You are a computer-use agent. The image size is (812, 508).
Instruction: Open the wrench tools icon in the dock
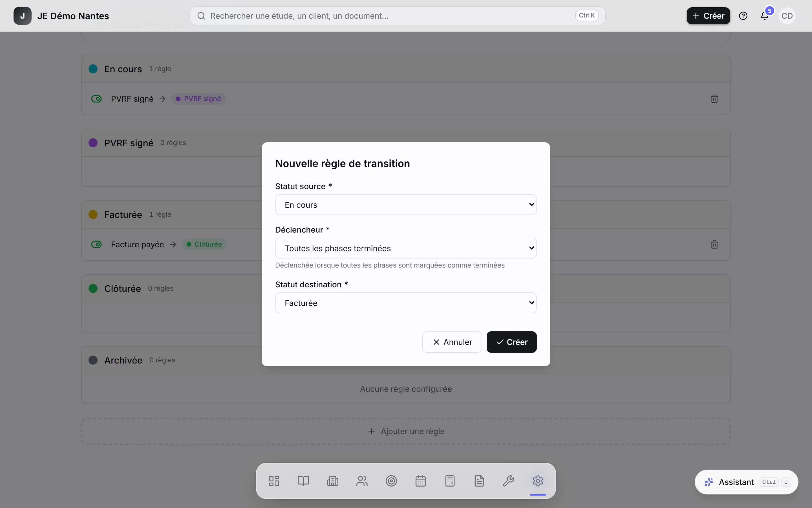point(509,481)
